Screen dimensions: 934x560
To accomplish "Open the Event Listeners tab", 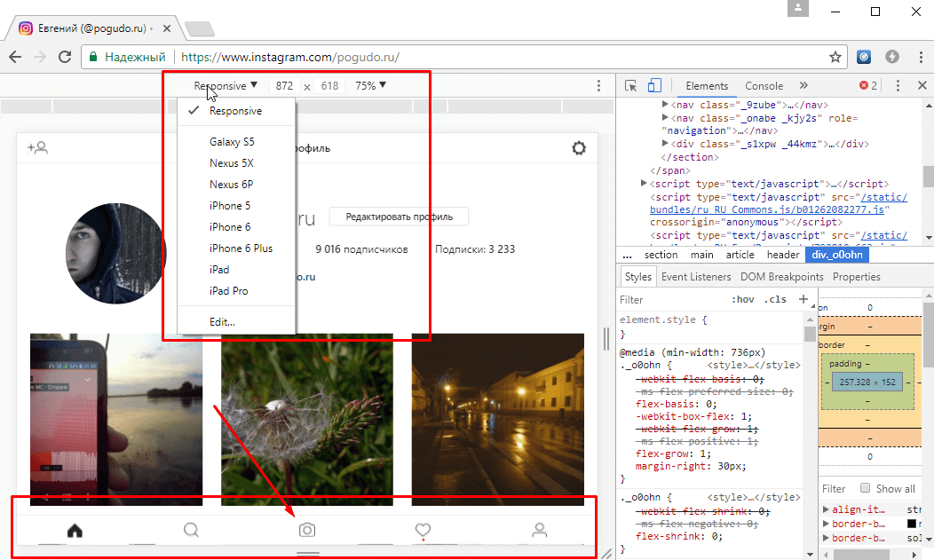I will tap(696, 277).
